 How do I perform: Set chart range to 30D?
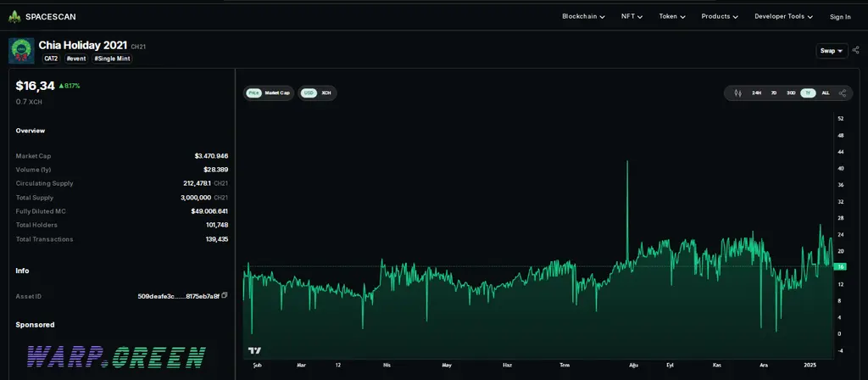click(x=791, y=93)
